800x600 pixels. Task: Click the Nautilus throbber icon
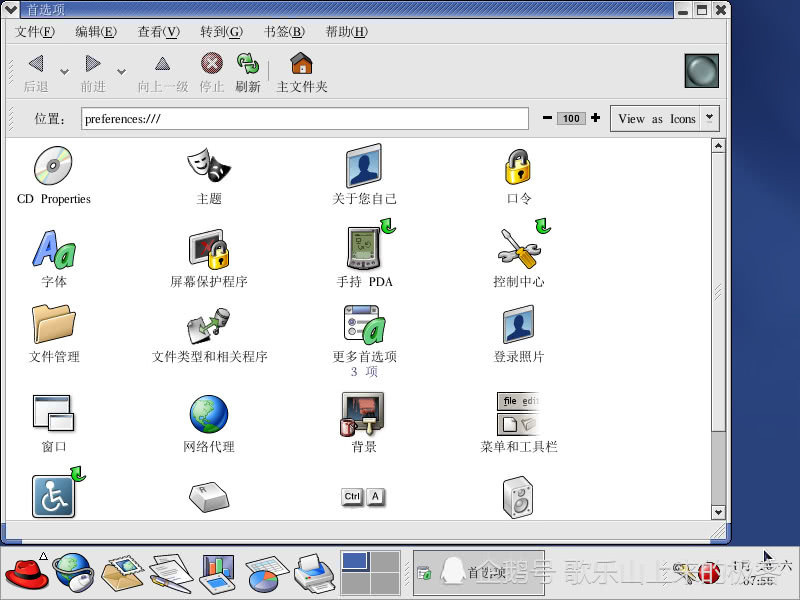click(702, 71)
